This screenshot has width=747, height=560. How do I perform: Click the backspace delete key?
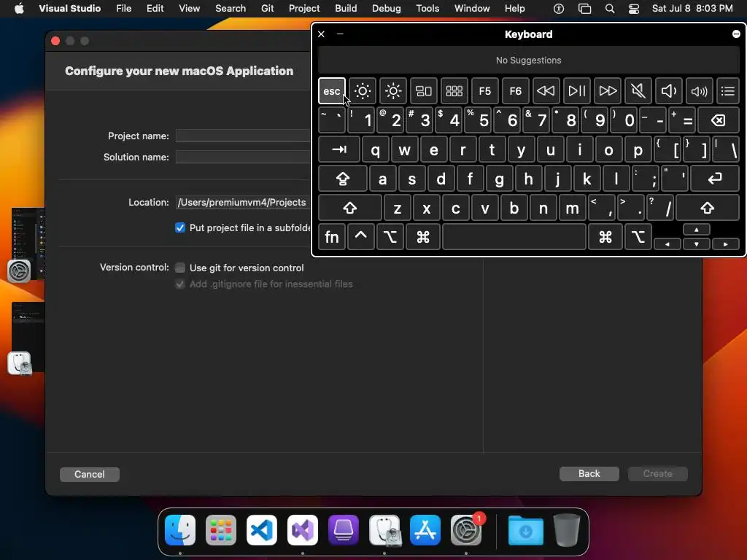(719, 120)
